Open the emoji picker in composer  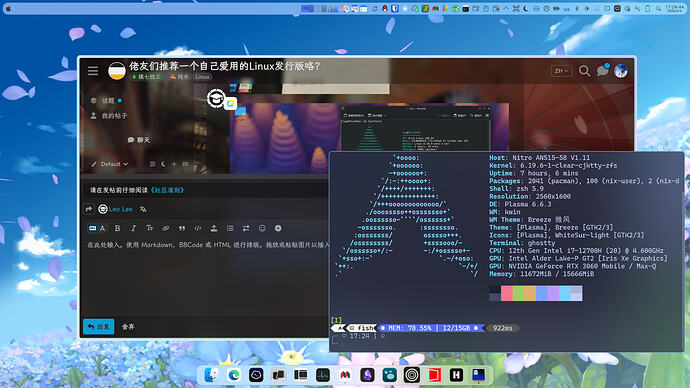(262, 228)
